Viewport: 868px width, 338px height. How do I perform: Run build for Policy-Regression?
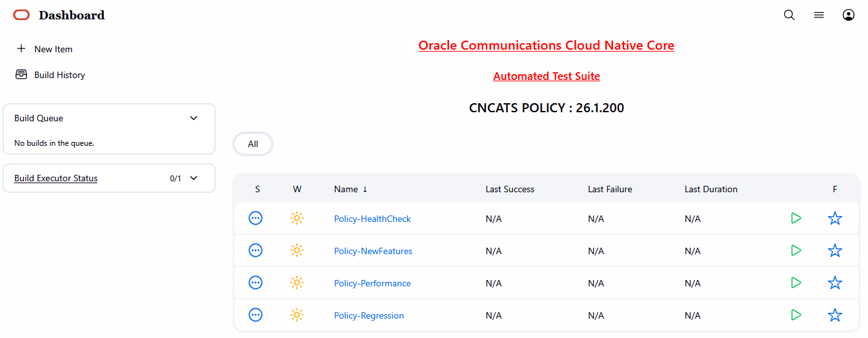click(x=796, y=315)
